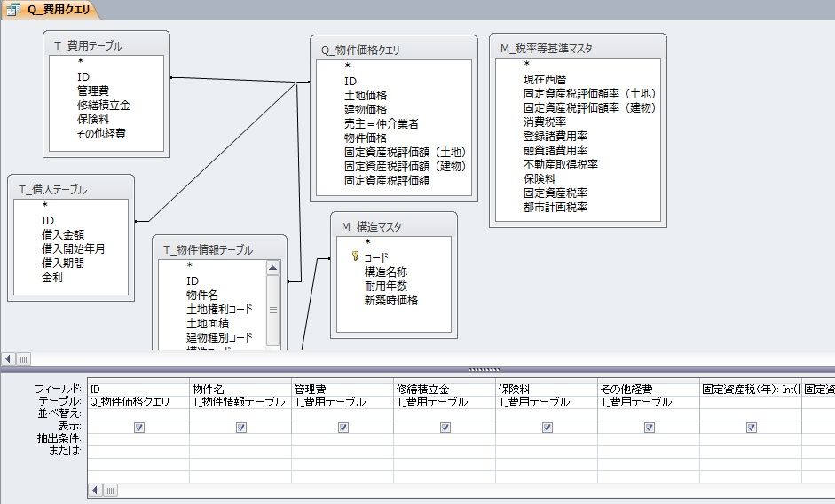
Task: Select the asterisk in the M_税率等基準マスタ list
Action: click(526, 64)
